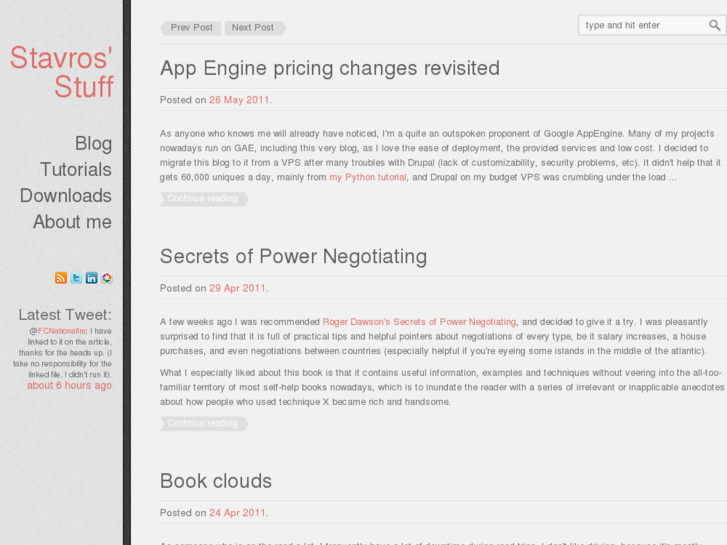This screenshot has height=545, width=727.
Task: Navigate to Downloads page
Action: click(66, 195)
